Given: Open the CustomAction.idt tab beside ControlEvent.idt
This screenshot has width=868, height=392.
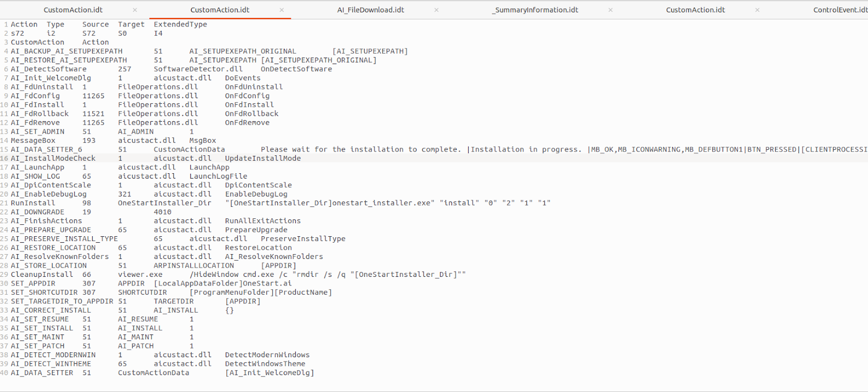Looking at the screenshot, I should coord(695,10).
